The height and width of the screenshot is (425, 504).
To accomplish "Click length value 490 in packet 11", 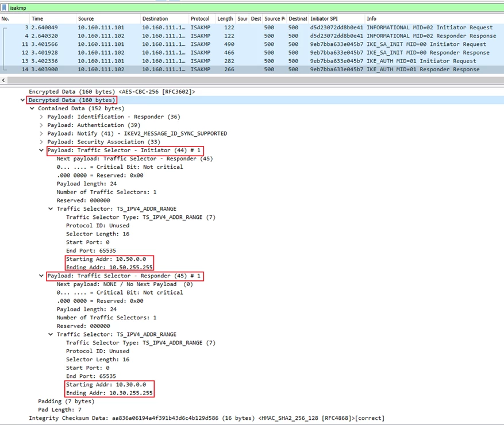I will [x=229, y=44].
